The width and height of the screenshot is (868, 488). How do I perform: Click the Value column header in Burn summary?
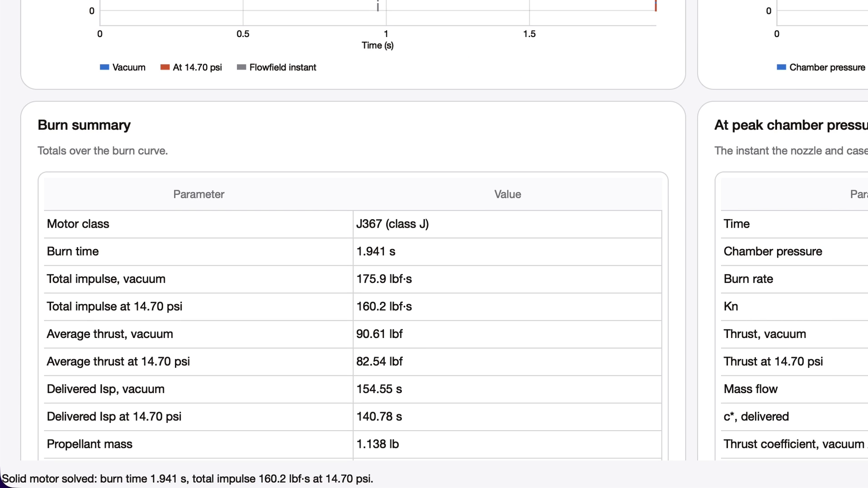tap(507, 194)
